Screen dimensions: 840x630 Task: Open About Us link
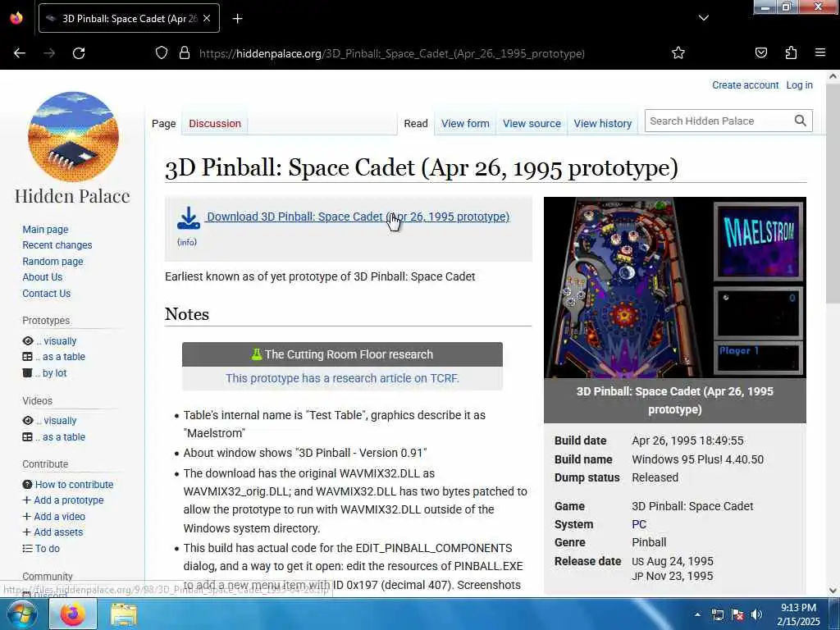click(43, 277)
